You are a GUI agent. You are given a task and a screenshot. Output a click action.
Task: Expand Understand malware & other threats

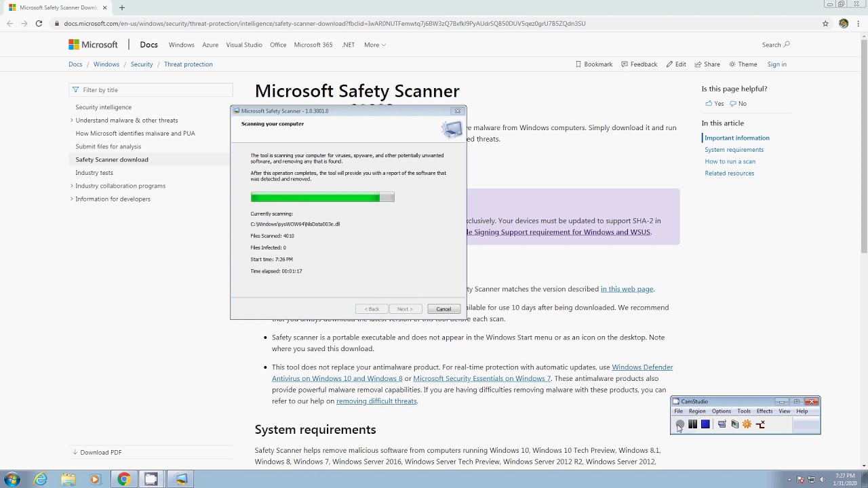coord(72,121)
